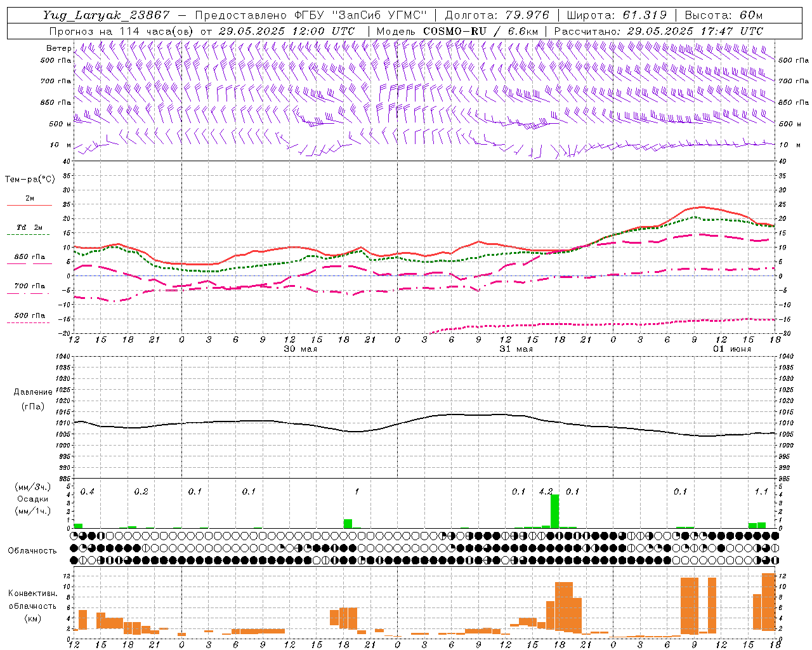Viewport: 812px width, 650px height.
Task: Click 'Прогноз на 114 часа(ов)' text
Action: [122, 31]
